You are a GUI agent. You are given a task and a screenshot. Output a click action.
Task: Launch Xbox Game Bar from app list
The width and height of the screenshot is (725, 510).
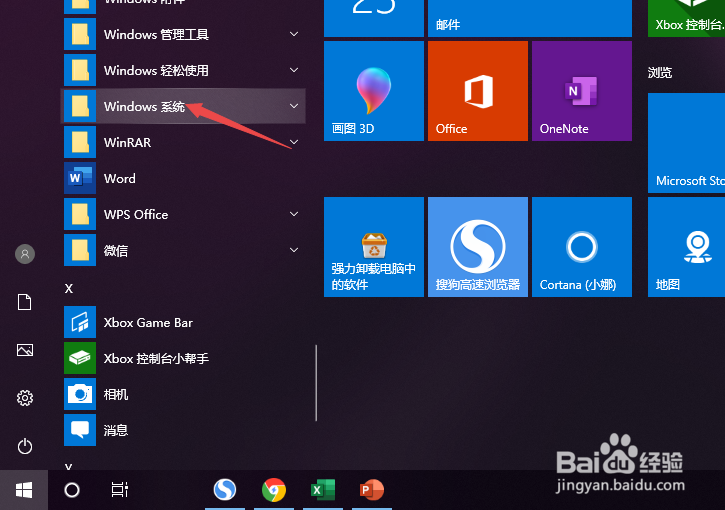pos(184,322)
